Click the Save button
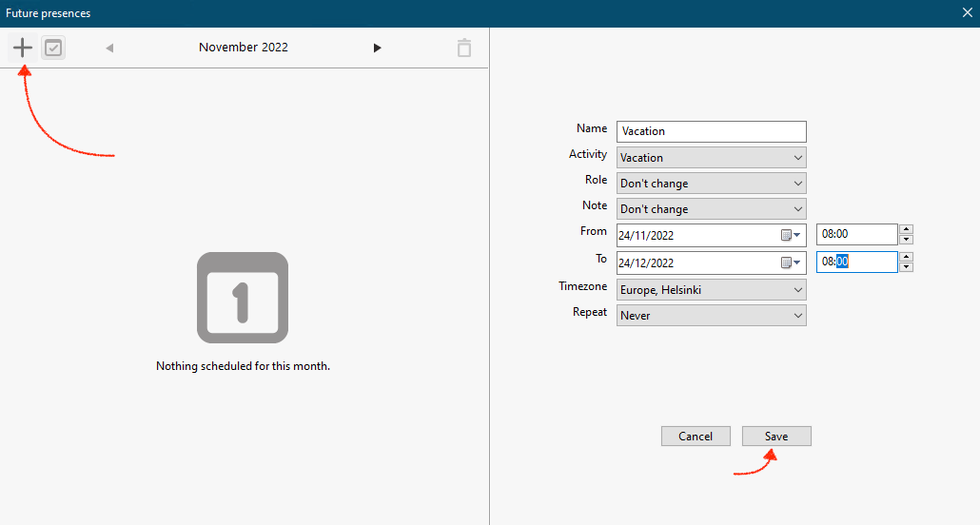980x525 pixels. pyautogui.click(x=776, y=437)
